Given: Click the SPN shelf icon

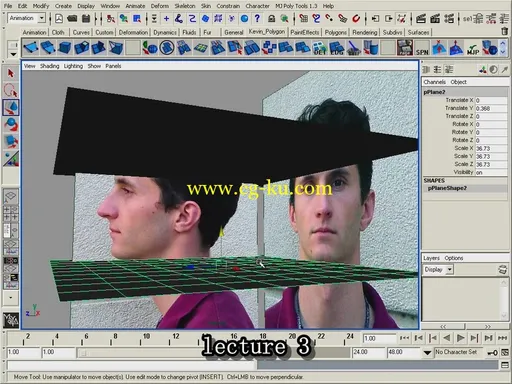Looking at the screenshot, I should coord(422,48).
